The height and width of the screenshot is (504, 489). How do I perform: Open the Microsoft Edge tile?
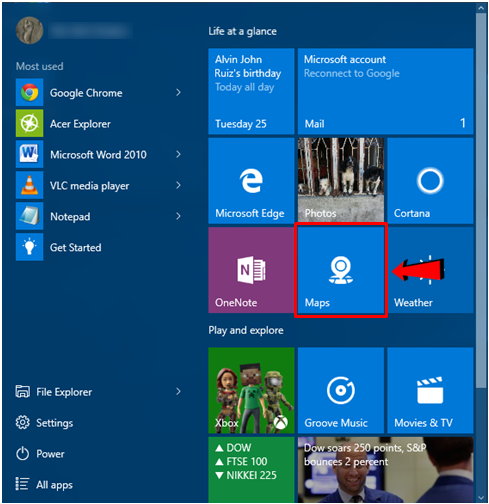(251, 181)
